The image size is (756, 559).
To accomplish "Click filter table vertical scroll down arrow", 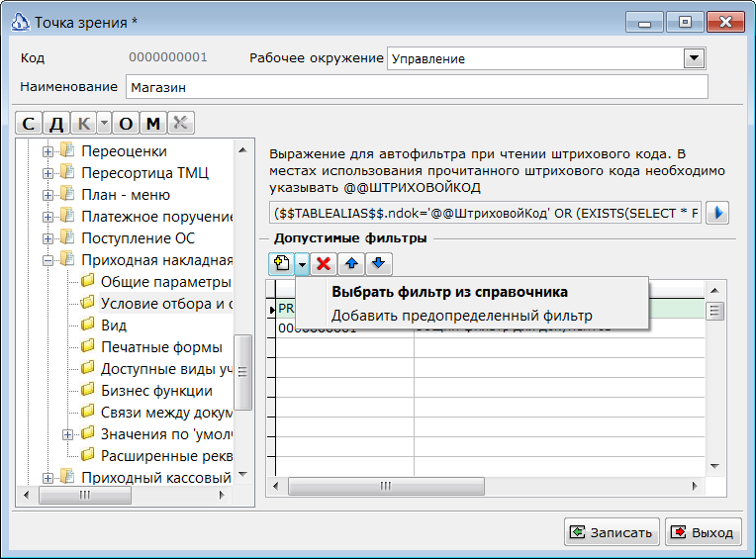I will (x=715, y=466).
